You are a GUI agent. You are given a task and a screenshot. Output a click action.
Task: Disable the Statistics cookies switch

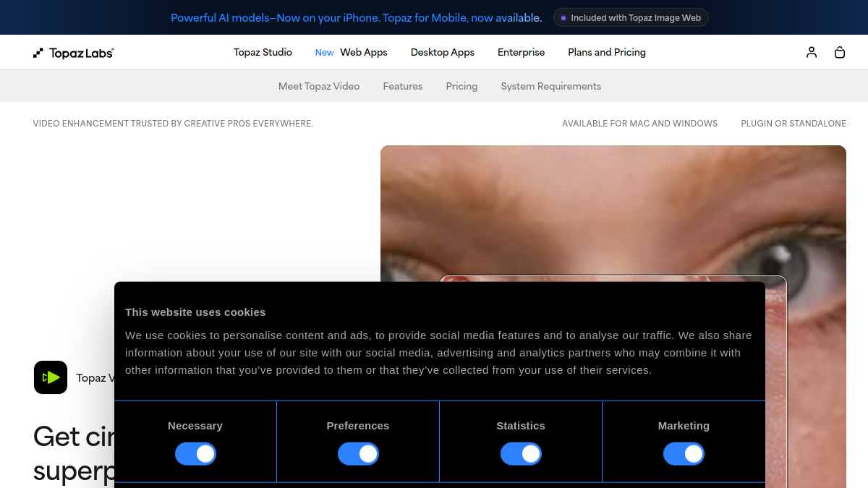(x=521, y=454)
